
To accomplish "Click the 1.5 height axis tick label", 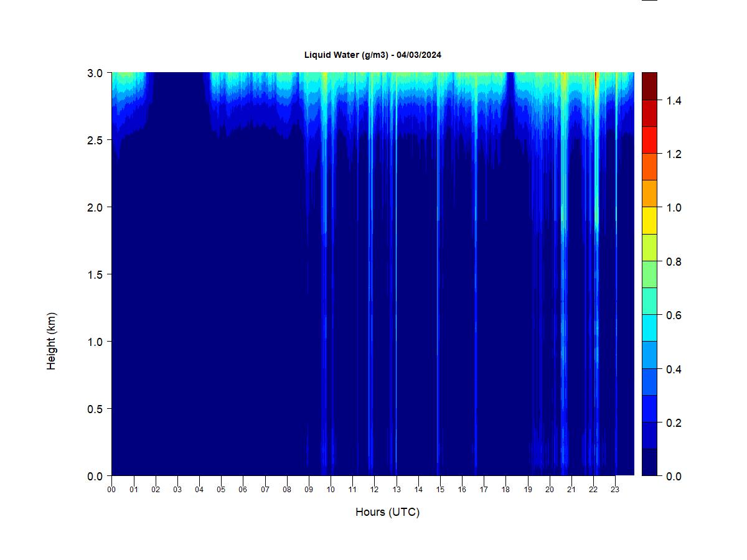I will tap(95, 274).
